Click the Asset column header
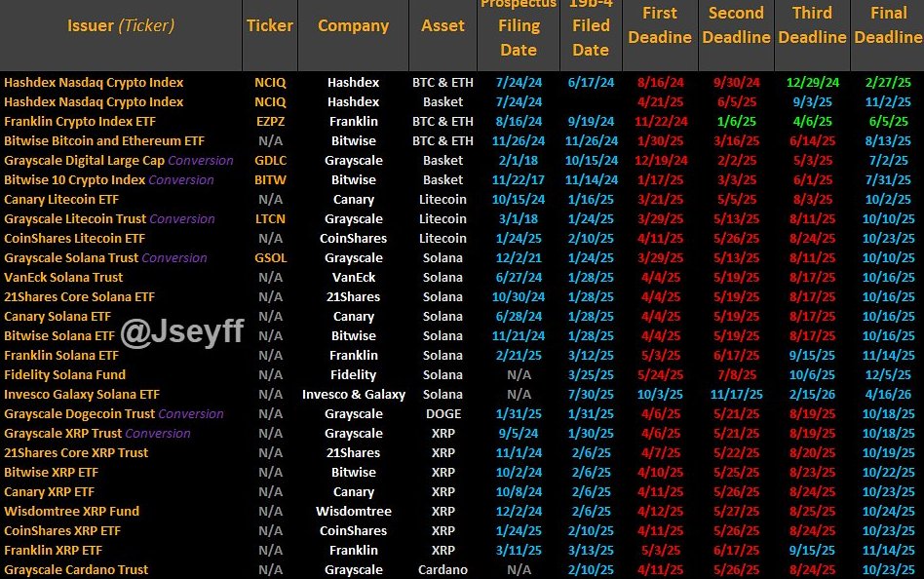This screenshot has width=924, height=579. pos(443,26)
